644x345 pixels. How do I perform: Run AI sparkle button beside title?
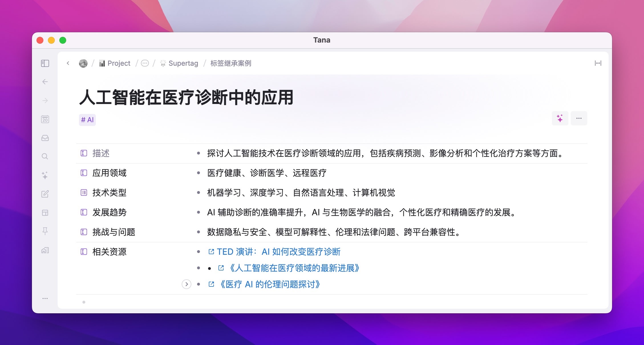(560, 118)
